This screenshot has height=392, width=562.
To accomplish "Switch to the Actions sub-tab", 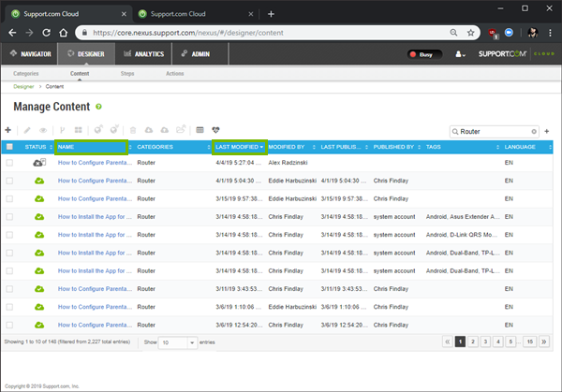I will (x=174, y=73).
